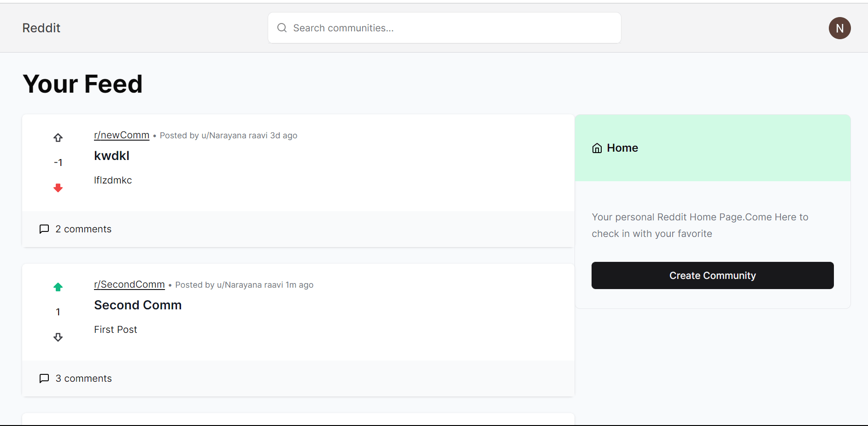Click 'Posted by u/Narayana raavi 3d ago'
Viewport: 868px width, 426px height.
[229, 136]
